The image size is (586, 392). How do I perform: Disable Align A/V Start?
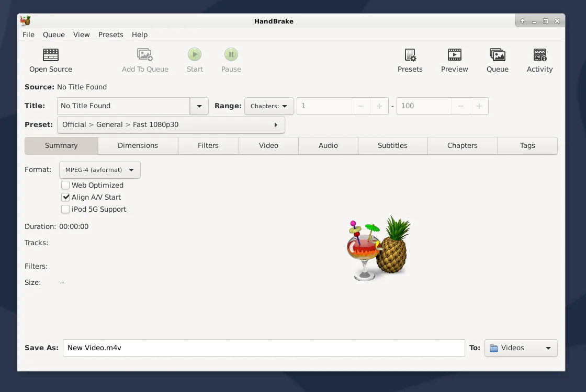pyautogui.click(x=65, y=197)
